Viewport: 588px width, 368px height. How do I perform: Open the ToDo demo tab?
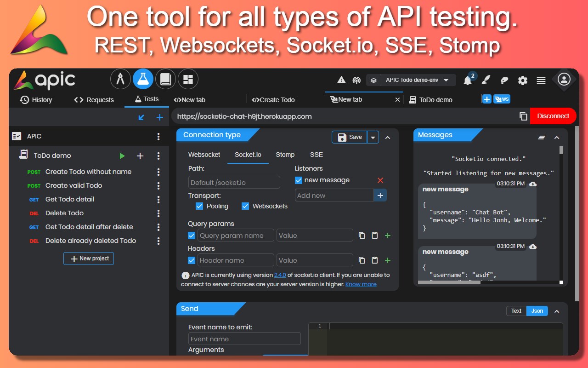[431, 100]
